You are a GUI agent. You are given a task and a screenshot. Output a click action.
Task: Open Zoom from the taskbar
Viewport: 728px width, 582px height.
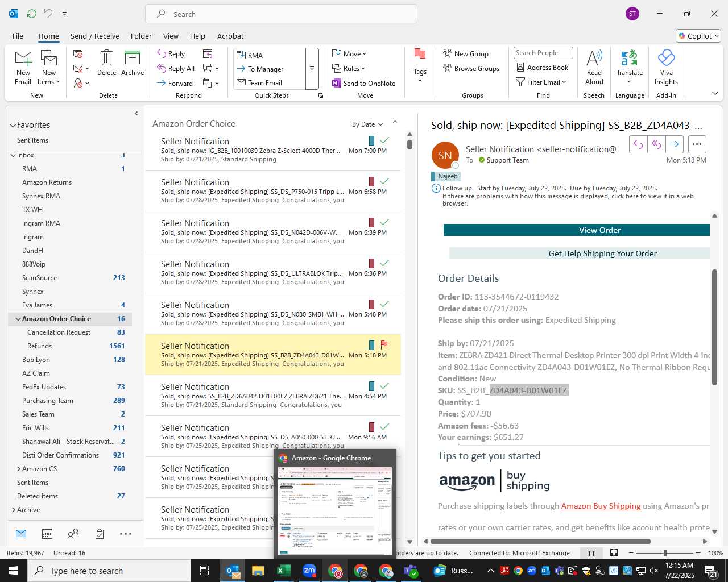coord(309,571)
